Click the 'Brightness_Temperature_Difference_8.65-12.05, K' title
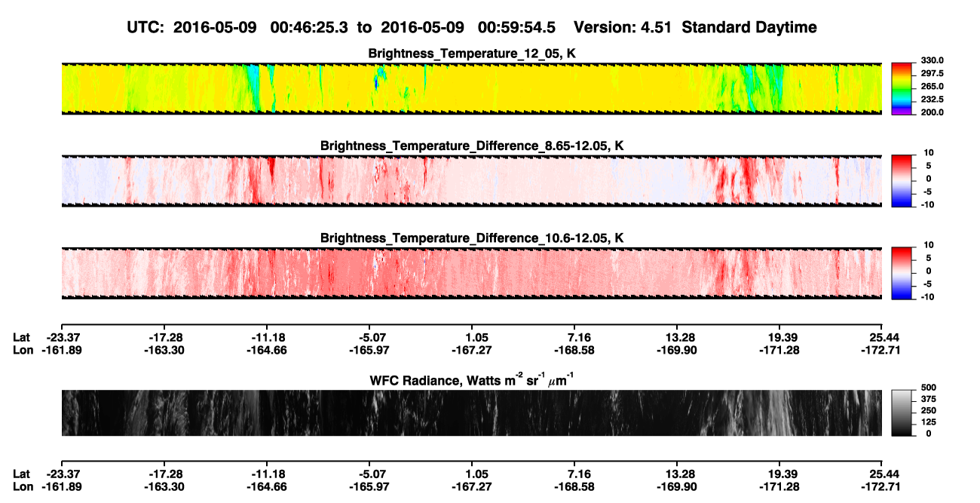Screen dimensions: 980x503 472,146
